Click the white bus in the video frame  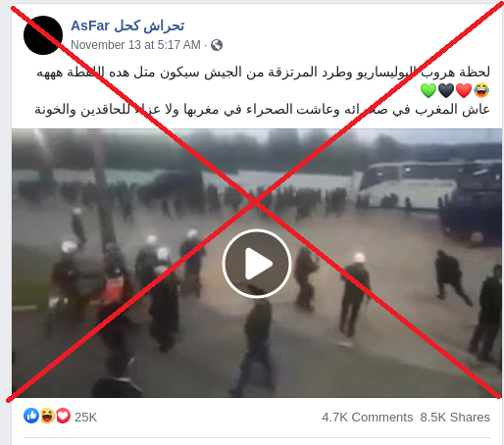point(409,184)
